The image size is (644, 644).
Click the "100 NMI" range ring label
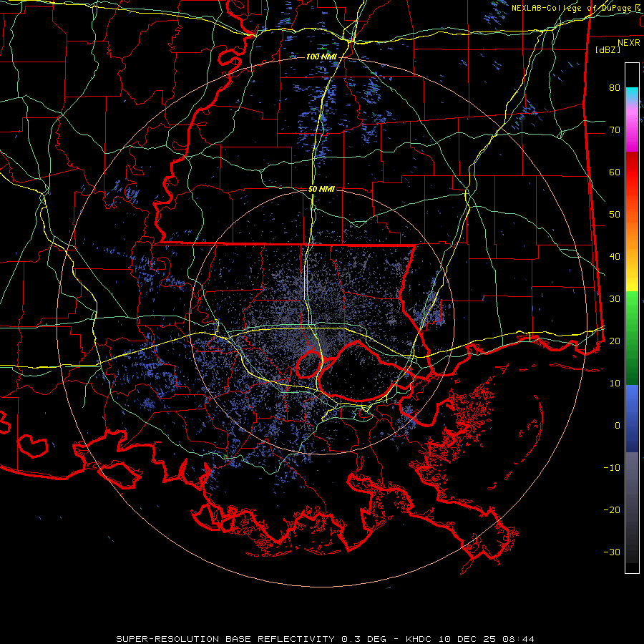point(321,57)
